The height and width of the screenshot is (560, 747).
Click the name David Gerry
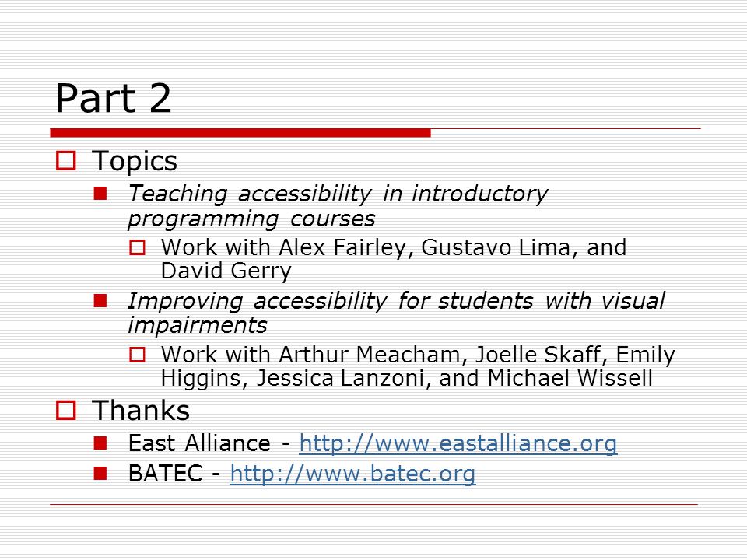pyautogui.click(x=226, y=271)
